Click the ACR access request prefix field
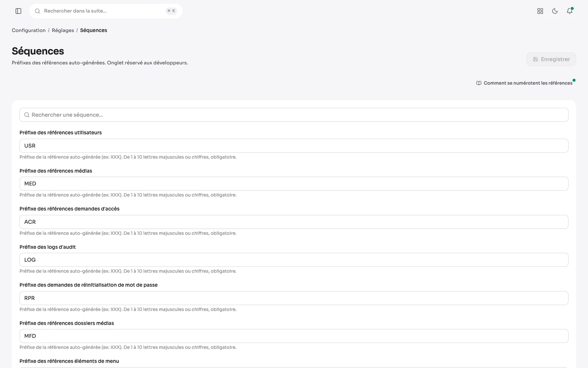Image resolution: width=588 pixels, height=368 pixels. (294, 222)
